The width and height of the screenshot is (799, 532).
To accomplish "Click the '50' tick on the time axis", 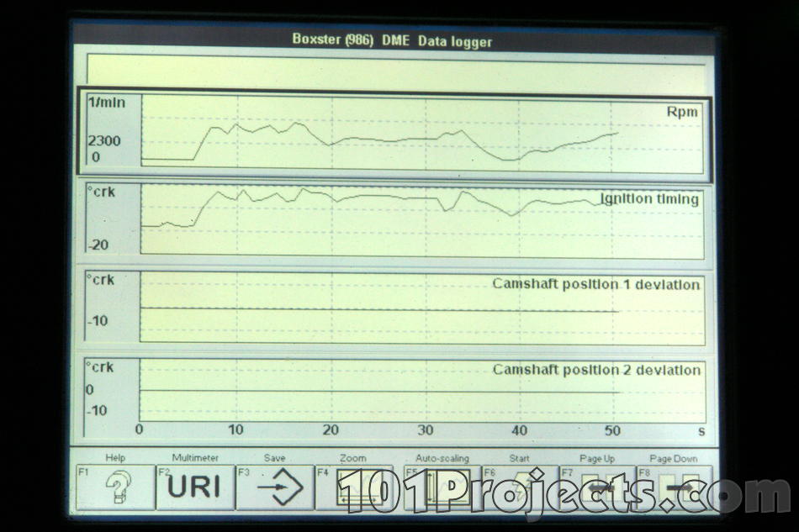I will coord(612,430).
